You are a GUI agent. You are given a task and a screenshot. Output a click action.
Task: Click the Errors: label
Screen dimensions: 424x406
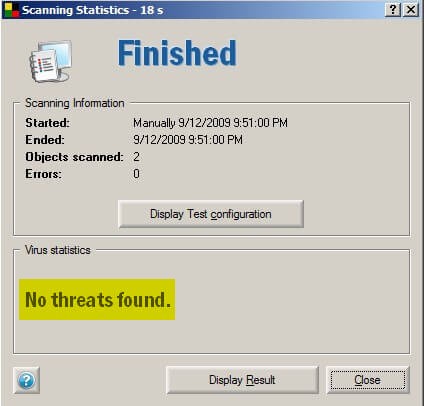point(43,174)
